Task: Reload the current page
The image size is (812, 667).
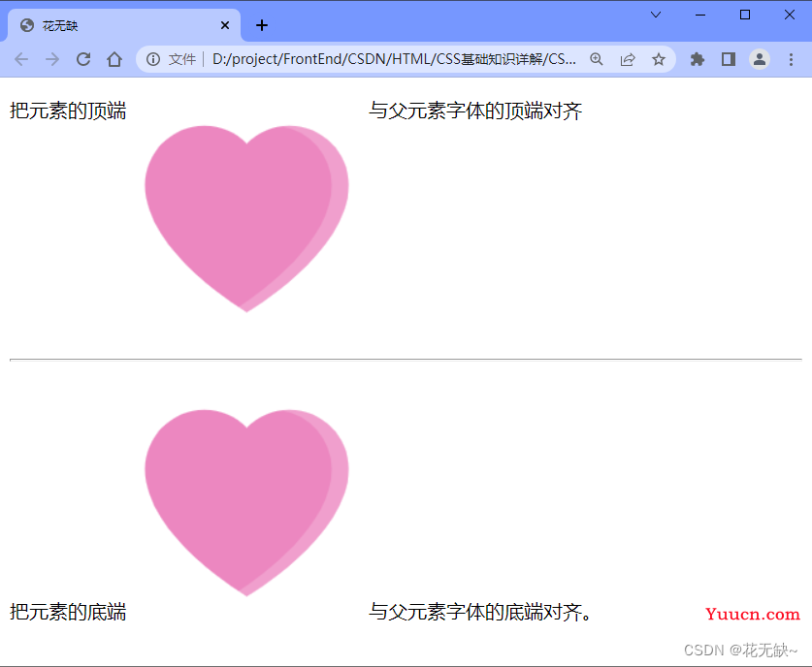Action: pos(83,59)
